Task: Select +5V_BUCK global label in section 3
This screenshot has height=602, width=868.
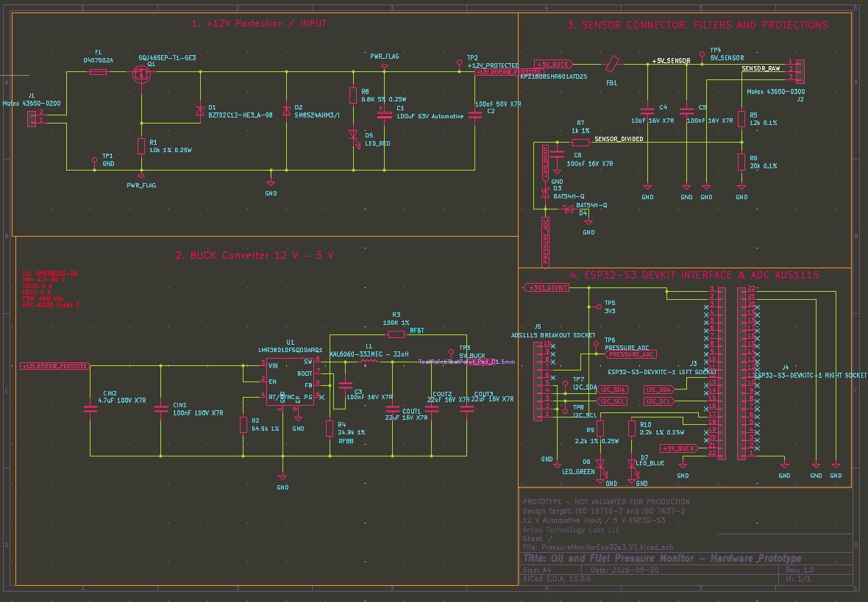Action: 554,64
